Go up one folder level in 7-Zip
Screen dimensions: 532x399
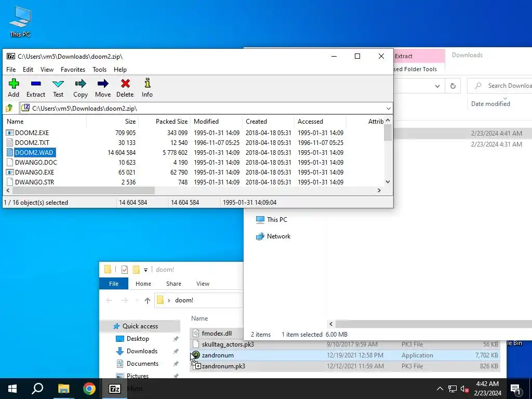9,108
